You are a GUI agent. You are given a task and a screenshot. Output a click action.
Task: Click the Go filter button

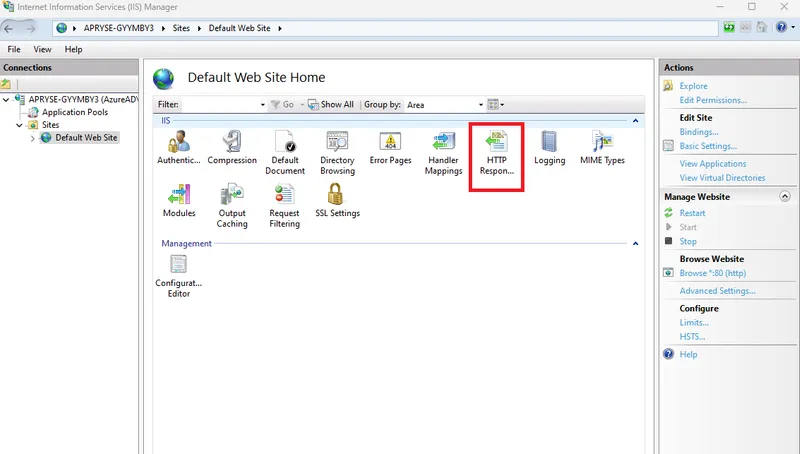pos(283,105)
